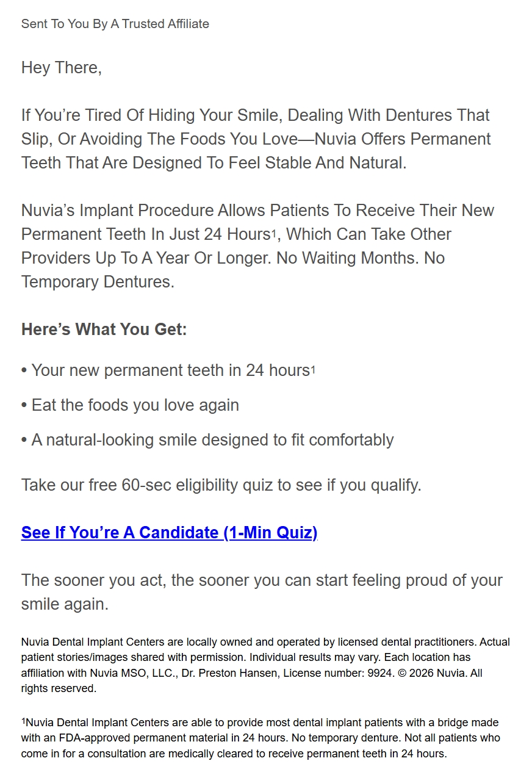Viewport: 532px width, 772px height.
Task: Open the See If You're A Candidate link
Action: coord(169,533)
